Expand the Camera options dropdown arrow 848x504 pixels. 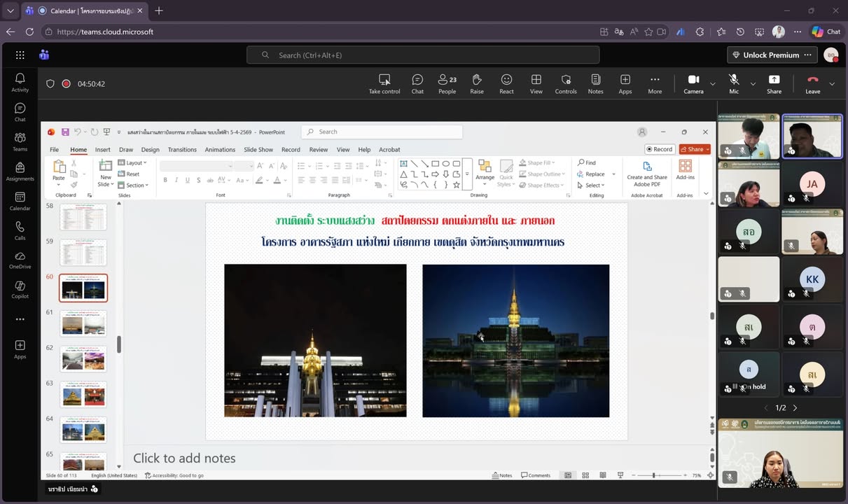click(713, 84)
